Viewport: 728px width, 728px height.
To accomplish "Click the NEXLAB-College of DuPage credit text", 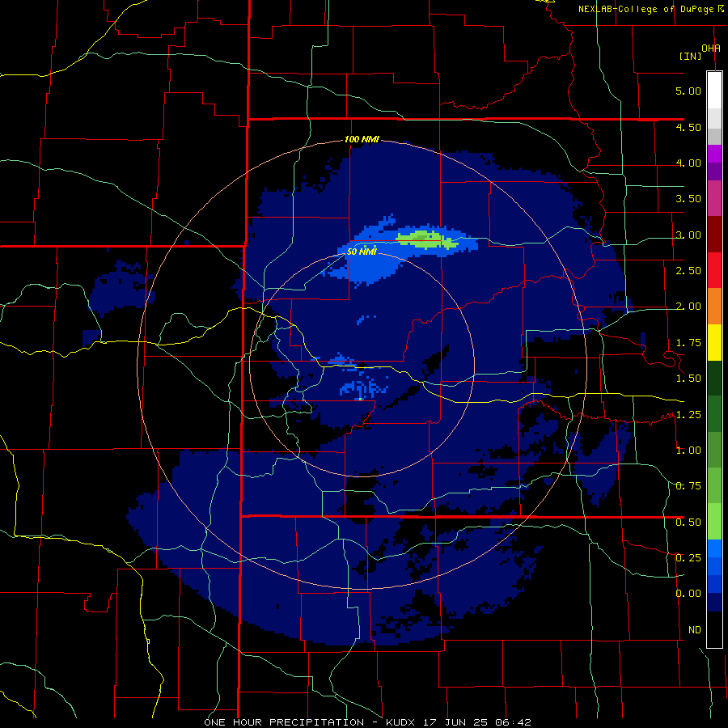I will point(651,9).
